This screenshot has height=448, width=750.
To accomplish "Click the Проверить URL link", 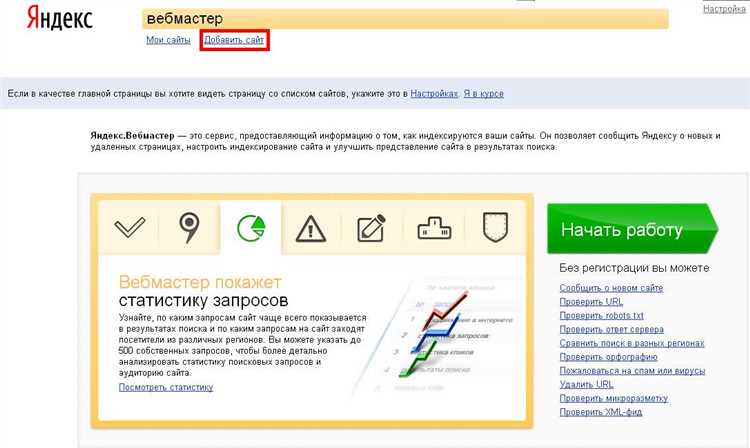I will click(591, 302).
